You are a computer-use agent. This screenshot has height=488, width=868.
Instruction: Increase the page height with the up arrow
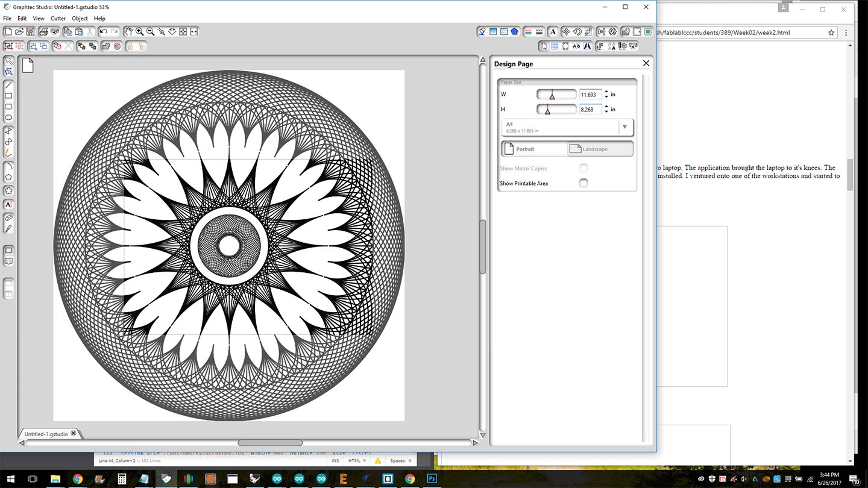pos(606,107)
